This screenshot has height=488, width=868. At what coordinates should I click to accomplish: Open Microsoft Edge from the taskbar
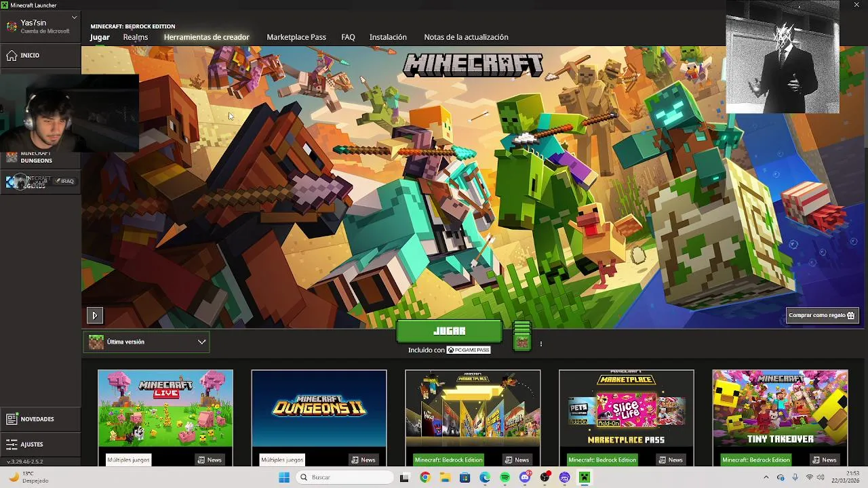(485, 477)
